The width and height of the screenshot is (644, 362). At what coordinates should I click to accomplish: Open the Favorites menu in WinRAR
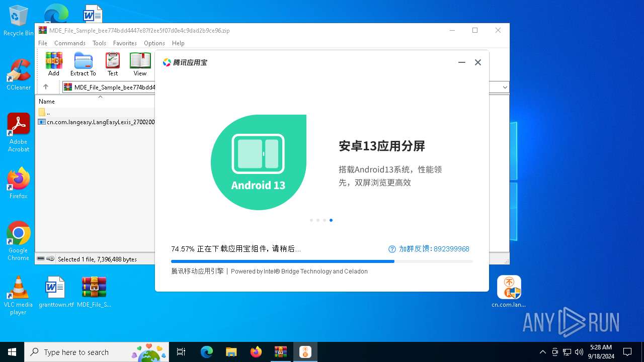[x=125, y=43]
